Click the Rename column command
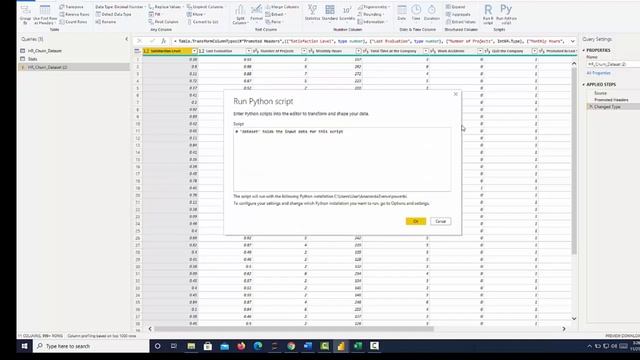The width and height of the screenshot is (640, 360). 106,22
